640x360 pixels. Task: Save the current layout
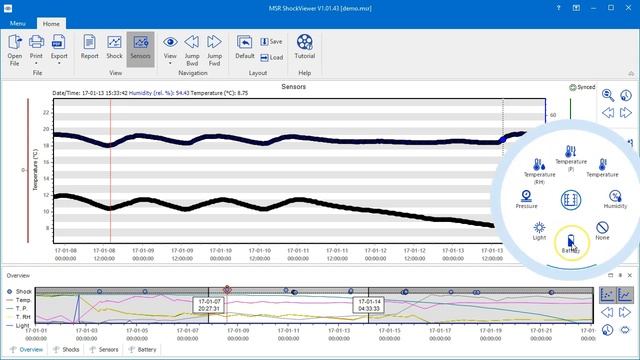pyautogui.click(x=271, y=42)
